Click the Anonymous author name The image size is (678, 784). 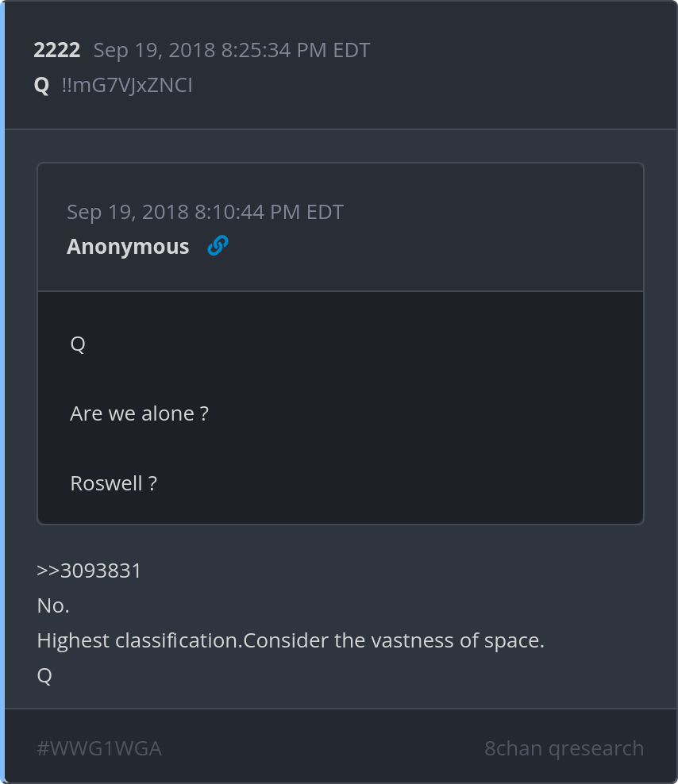(128, 247)
